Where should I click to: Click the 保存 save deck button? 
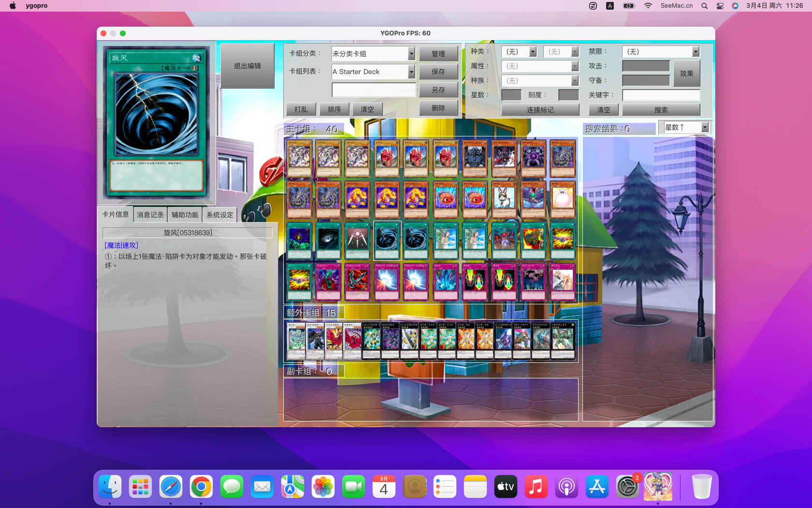click(x=438, y=72)
